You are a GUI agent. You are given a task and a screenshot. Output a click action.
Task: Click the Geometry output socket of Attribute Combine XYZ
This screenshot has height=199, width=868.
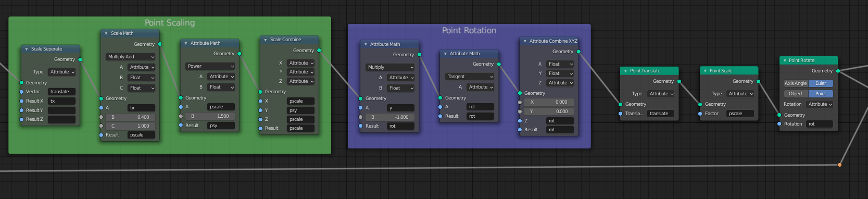point(578,52)
